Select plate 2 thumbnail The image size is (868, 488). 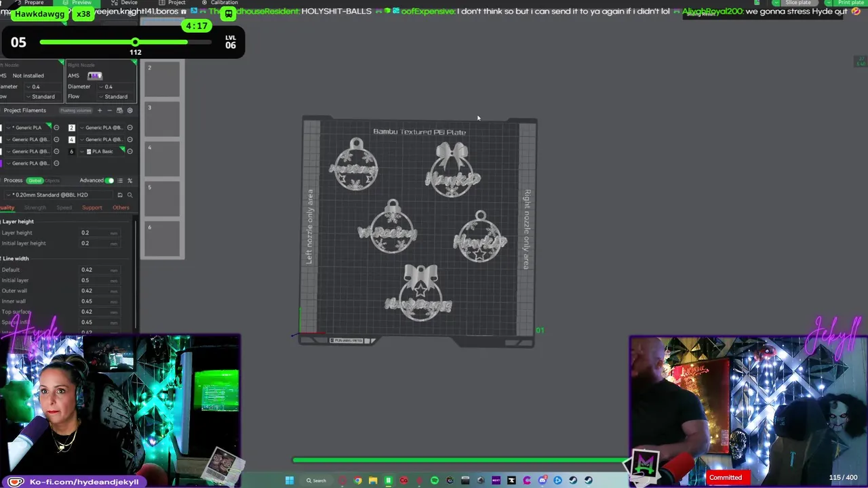[x=162, y=79]
